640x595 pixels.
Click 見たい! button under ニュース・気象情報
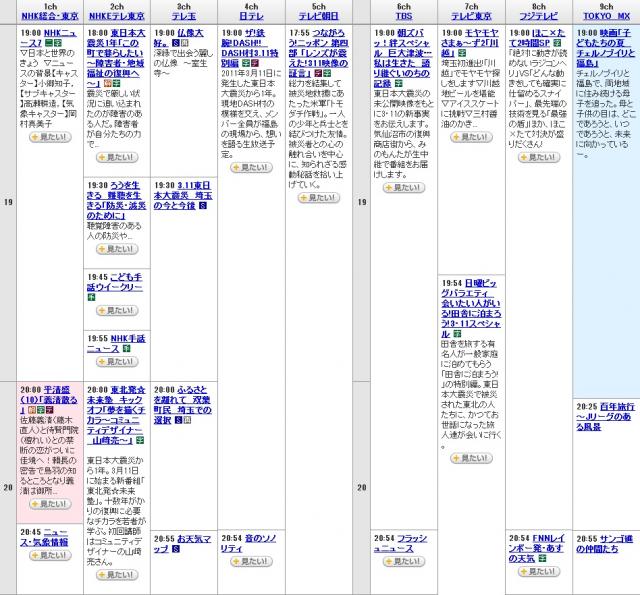[50, 555]
